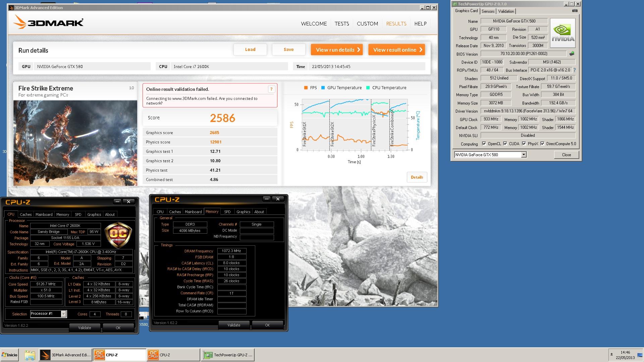Image resolution: width=644 pixels, height=362 pixels.
Task: Select Graphics Card tab in GPU-Z
Action: pyautogui.click(x=466, y=11)
